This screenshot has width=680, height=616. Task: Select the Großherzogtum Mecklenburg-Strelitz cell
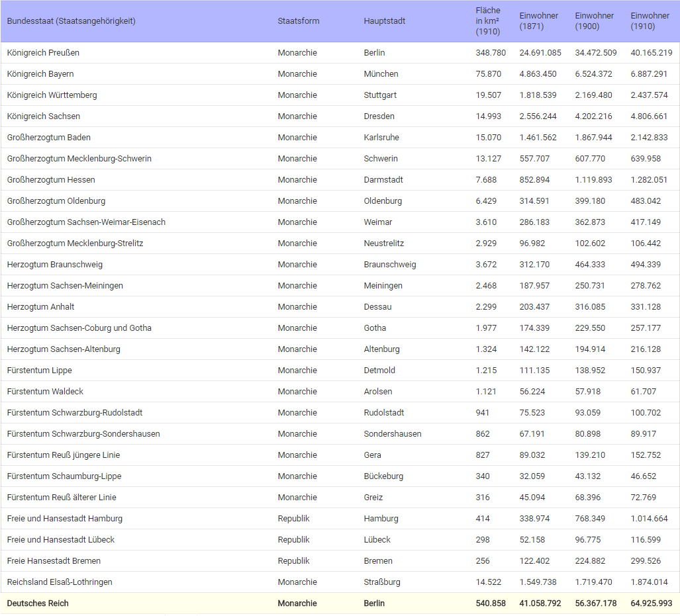[75, 243]
